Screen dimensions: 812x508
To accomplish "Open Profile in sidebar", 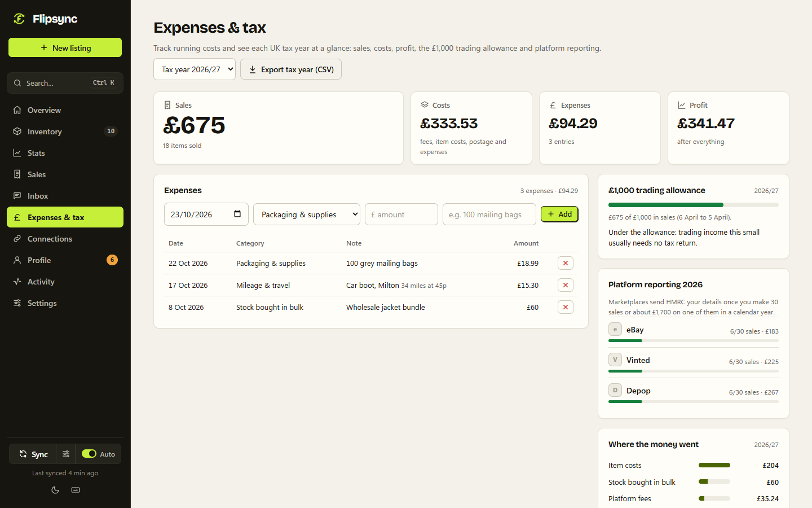I will [x=65, y=260].
